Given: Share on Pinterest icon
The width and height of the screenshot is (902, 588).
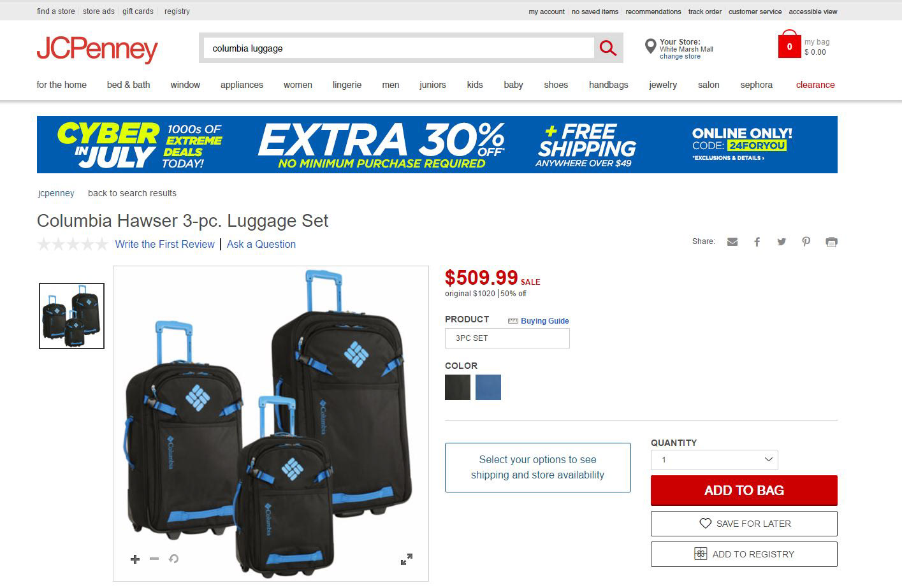Looking at the screenshot, I should point(806,242).
